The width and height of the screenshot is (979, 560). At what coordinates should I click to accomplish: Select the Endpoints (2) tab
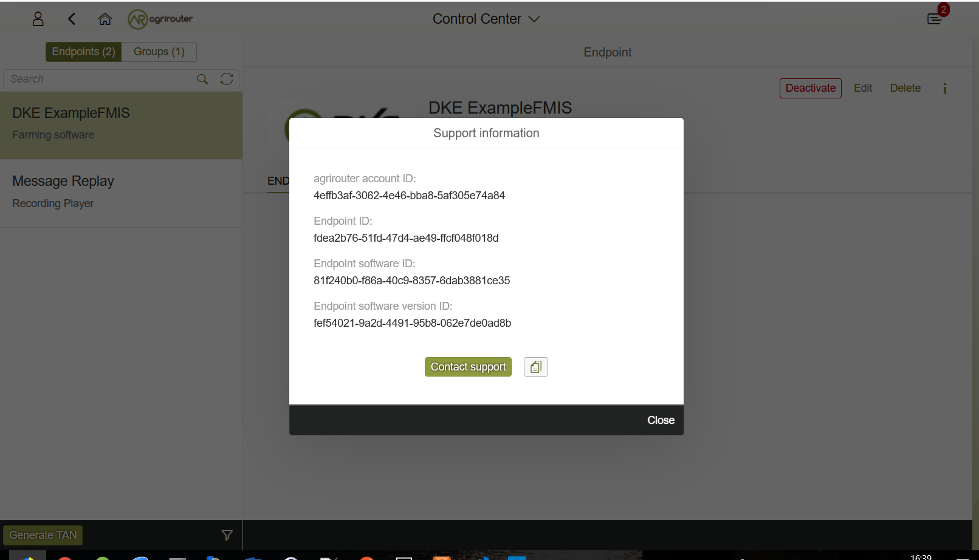pos(83,52)
